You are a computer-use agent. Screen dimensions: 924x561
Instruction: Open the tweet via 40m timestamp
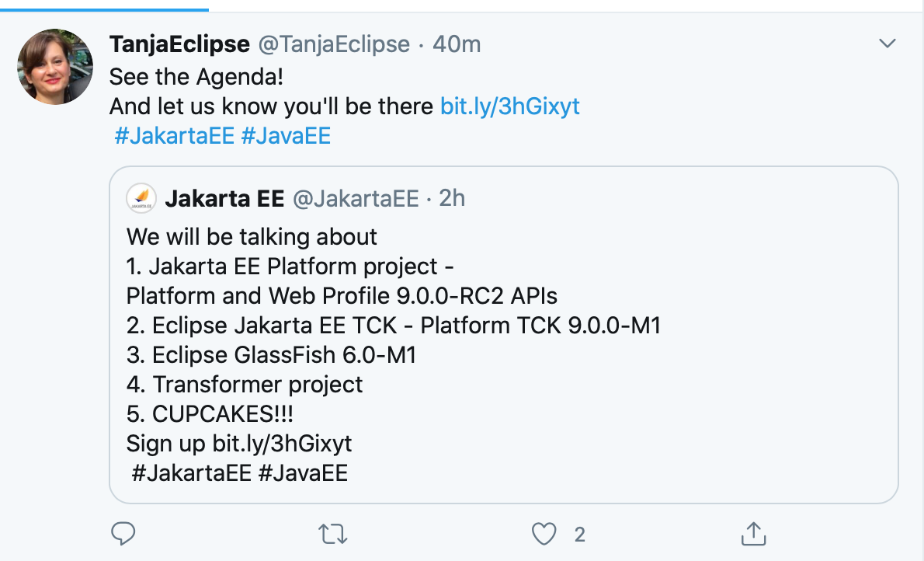tap(457, 44)
